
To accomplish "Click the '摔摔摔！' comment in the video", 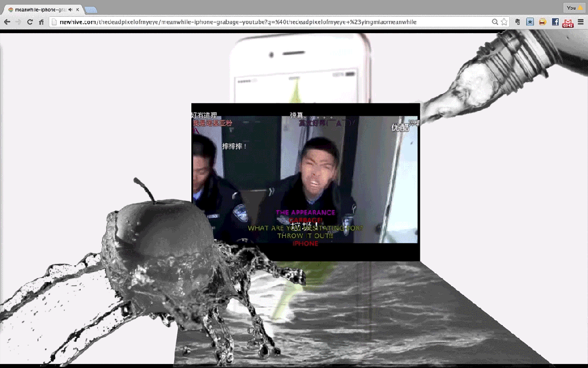I will pyautogui.click(x=234, y=146).
